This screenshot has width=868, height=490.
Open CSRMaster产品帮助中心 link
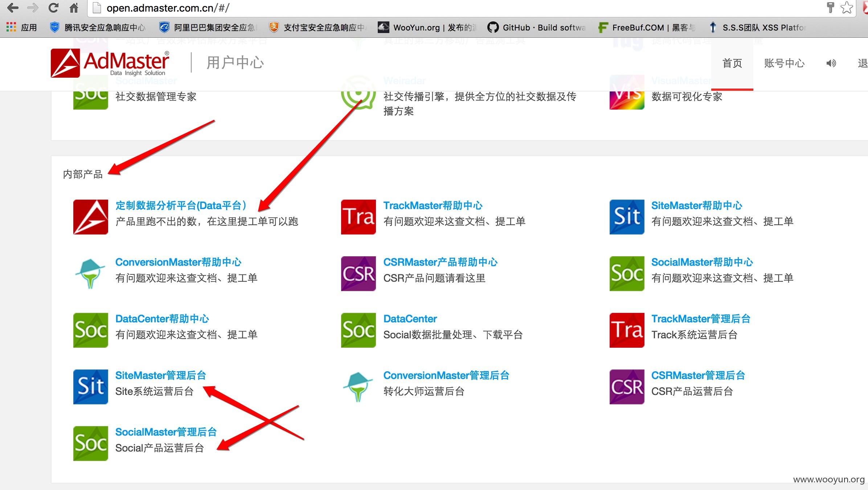[x=441, y=262]
